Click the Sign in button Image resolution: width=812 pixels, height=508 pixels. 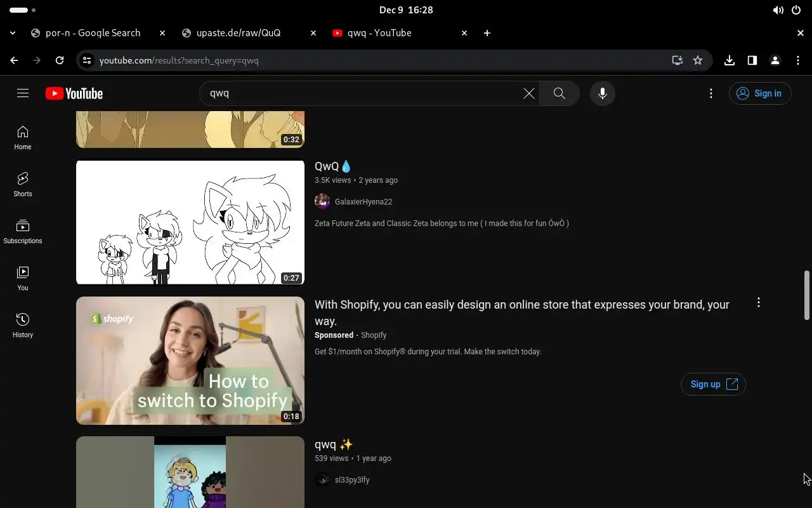pos(760,93)
